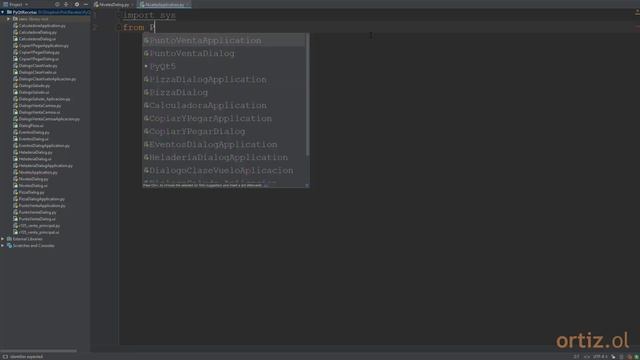Image resolution: width=640 pixels, height=360 pixels.
Task: Choose CalculadoraApplication suggestion
Action: 224,105
